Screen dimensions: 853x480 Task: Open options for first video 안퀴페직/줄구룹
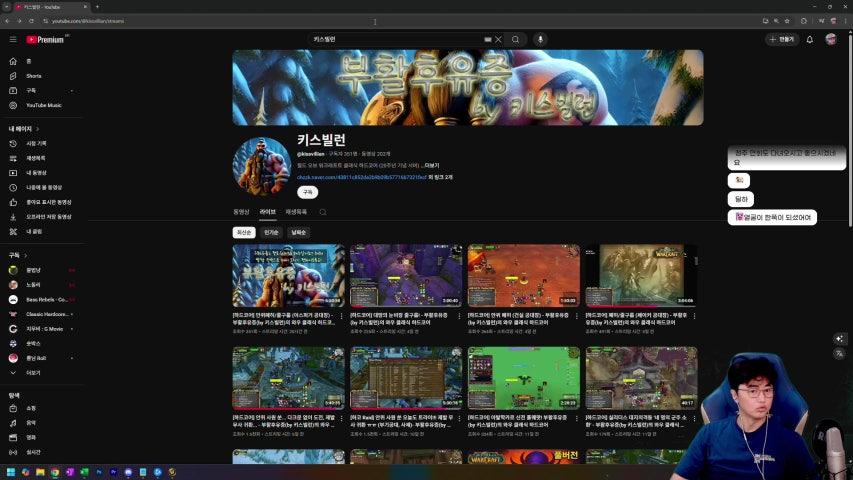(x=342, y=316)
